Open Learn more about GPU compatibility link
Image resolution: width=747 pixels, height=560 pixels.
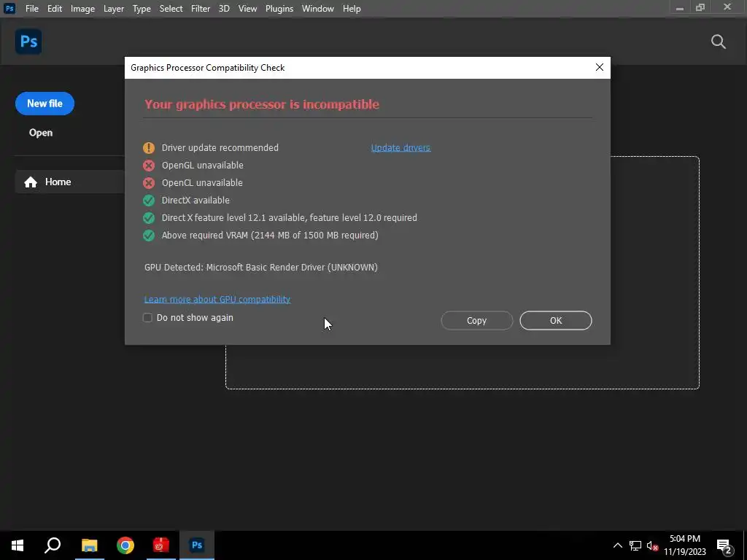pos(217,299)
